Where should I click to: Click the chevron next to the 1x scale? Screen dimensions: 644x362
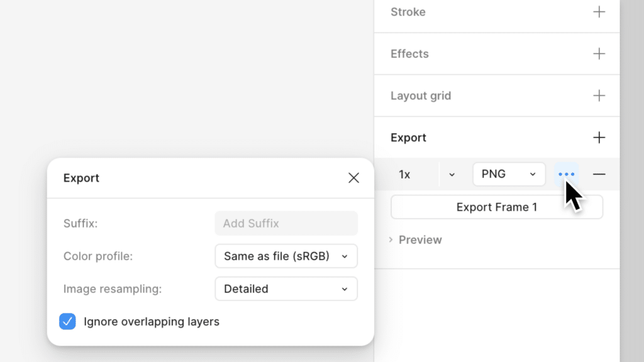coord(452,174)
